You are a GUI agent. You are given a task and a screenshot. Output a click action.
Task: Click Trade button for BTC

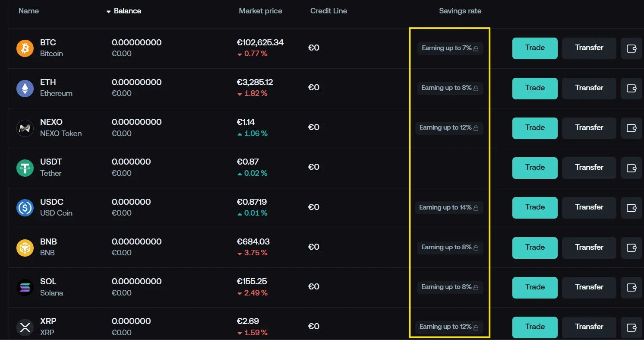(x=535, y=48)
